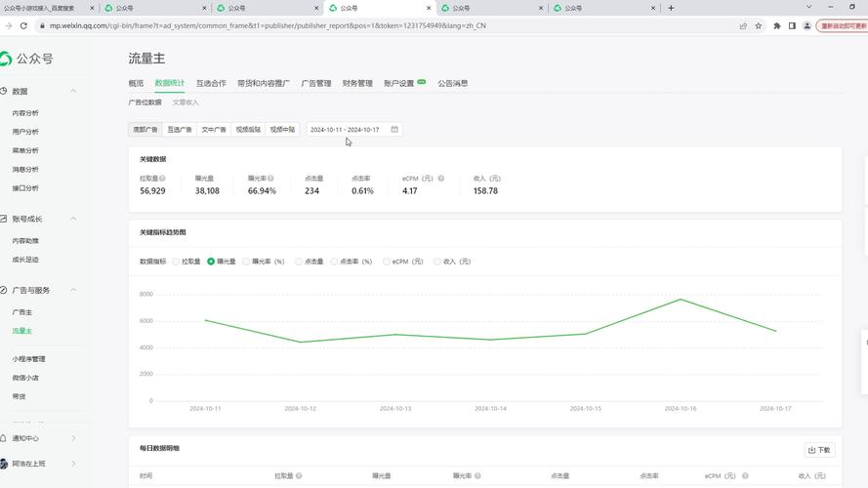Select the 互选广告 ad type filter

click(180, 130)
